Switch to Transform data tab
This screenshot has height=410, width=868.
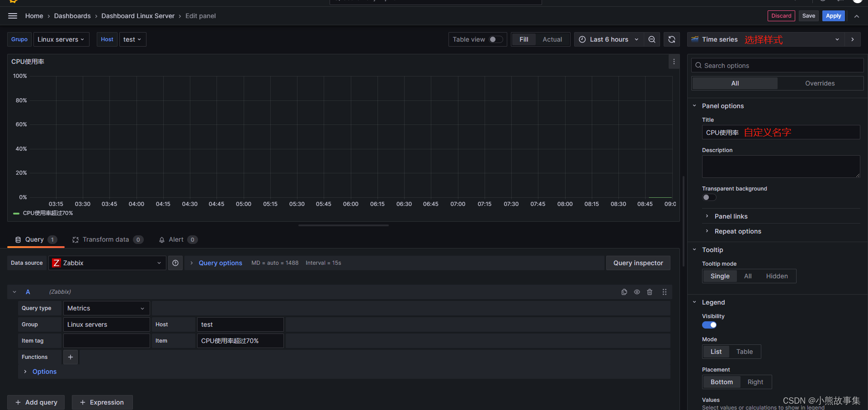pyautogui.click(x=108, y=239)
